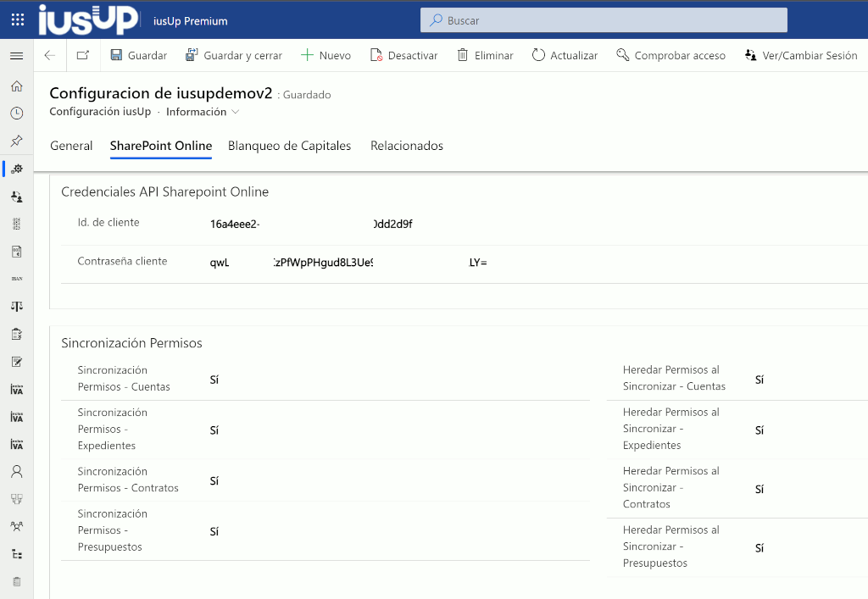The width and height of the screenshot is (868, 599).
Task: Open the app launcher waffle menu
Action: 17,20
